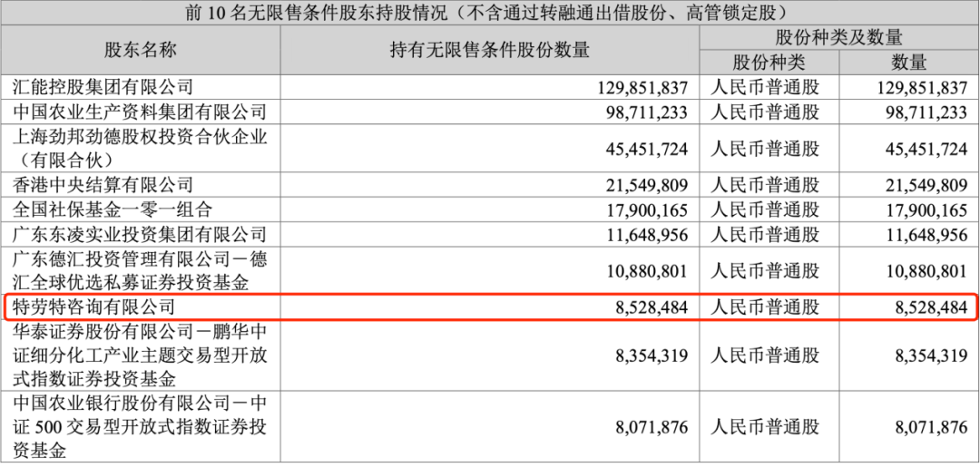Screen dimensions: 980x467
Task: Click 11,648,956 under the rightmost 数量 header
Action: point(927,235)
